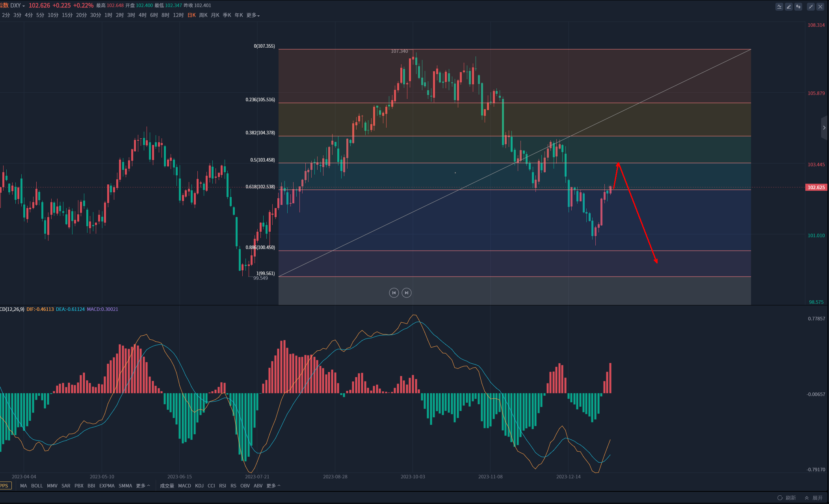Select the pencil drawing tool icon

pyautogui.click(x=788, y=7)
